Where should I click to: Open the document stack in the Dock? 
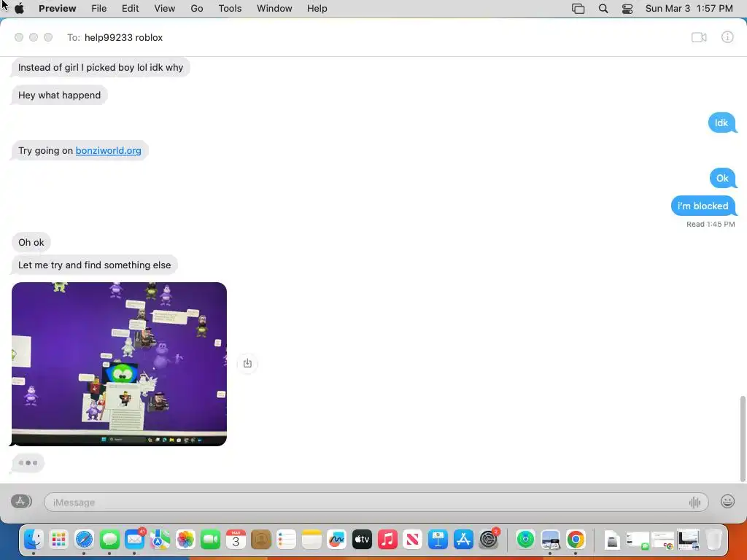click(x=612, y=540)
